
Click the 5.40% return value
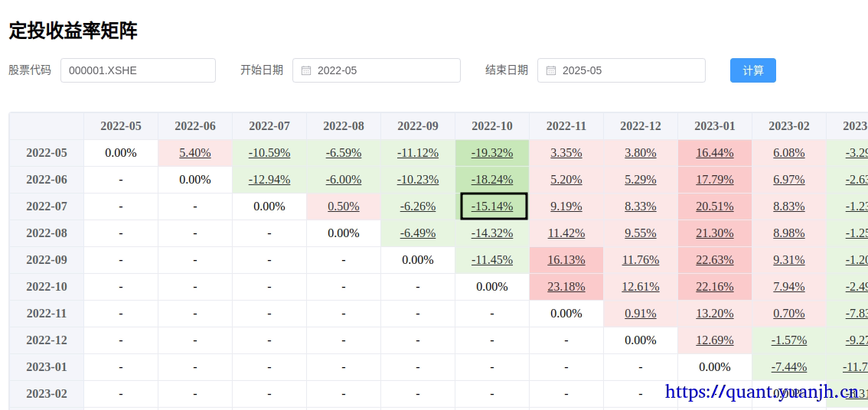(195, 153)
